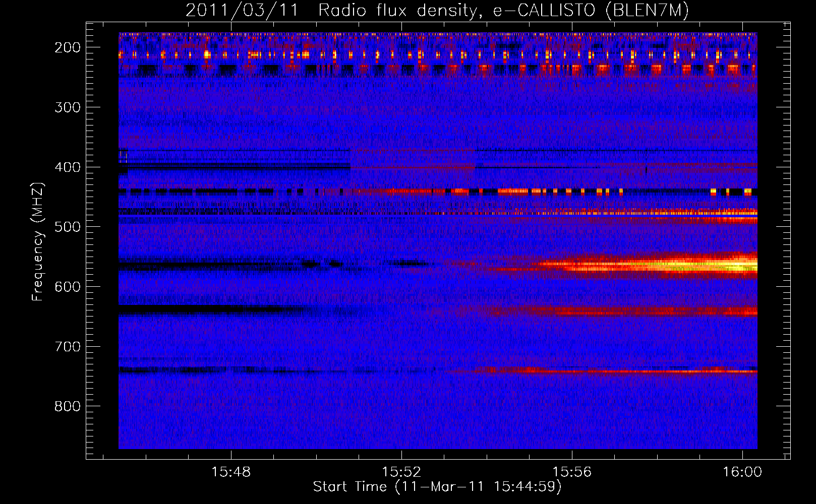This screenshot has height=504, width=816.
Task: Click the 16:00 time tick label
Action: tap(742, 472)
